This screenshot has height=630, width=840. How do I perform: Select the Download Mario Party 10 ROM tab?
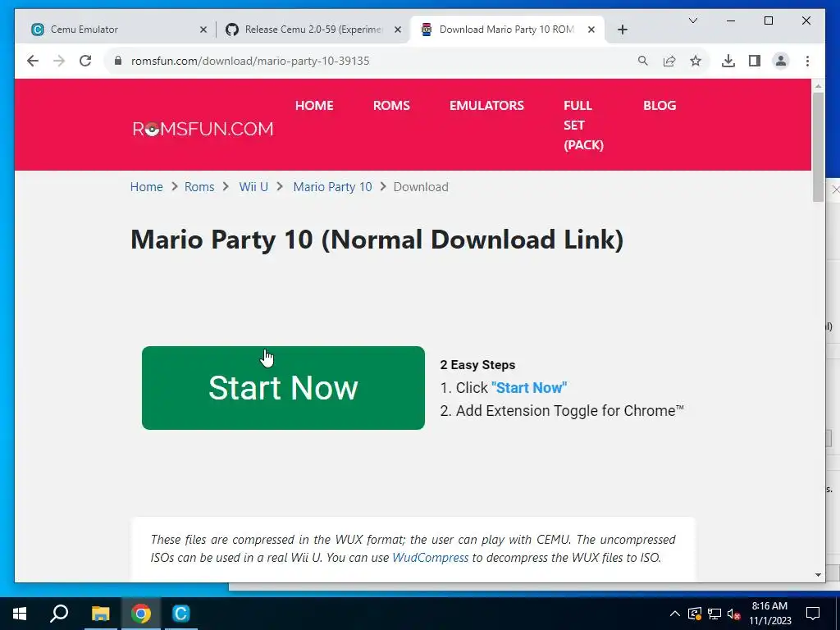coord(507,30)
